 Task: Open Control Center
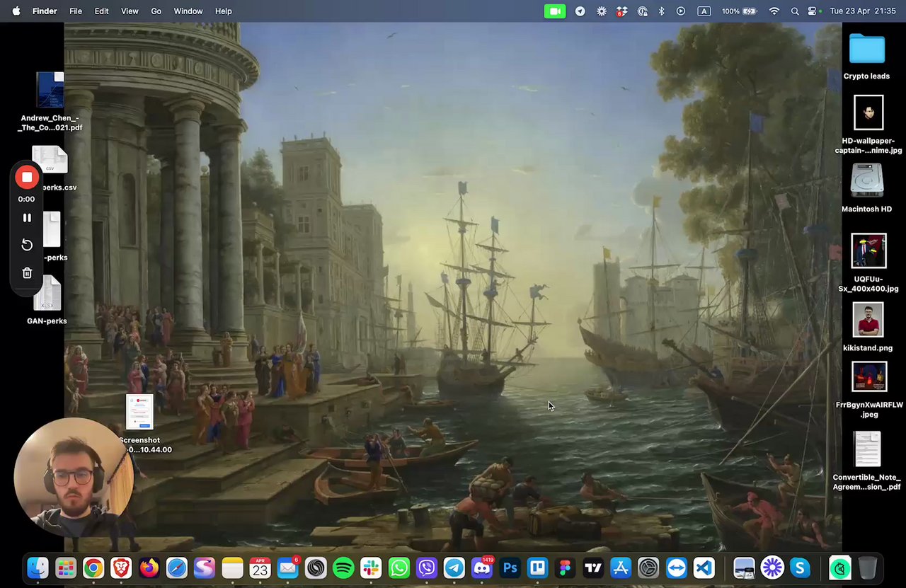point(813,11)
